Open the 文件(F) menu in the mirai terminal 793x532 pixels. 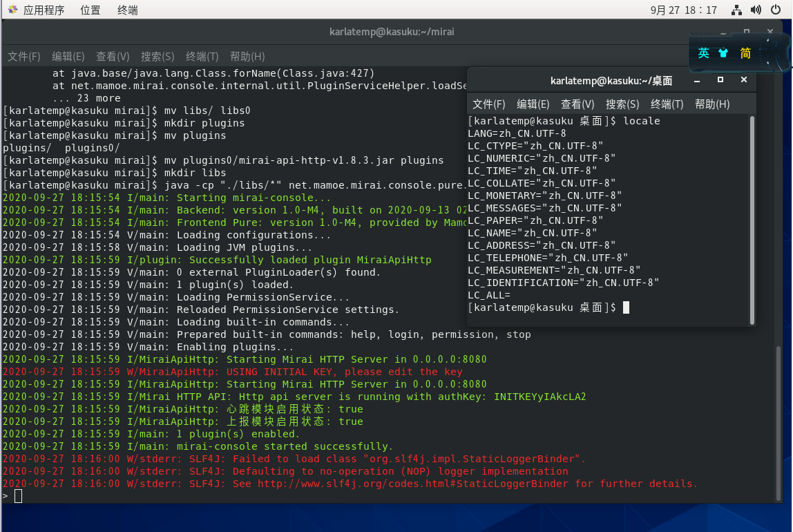tap(23, 56)
